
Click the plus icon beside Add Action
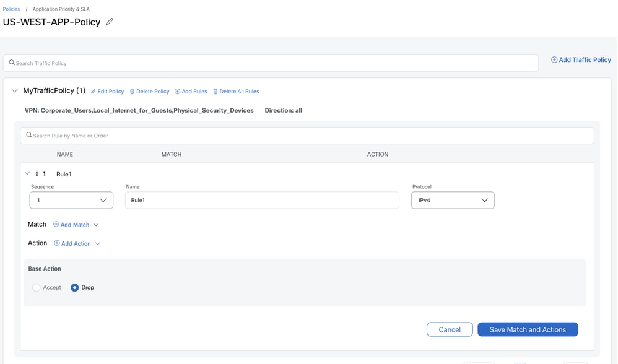click(x=57, y=243)
